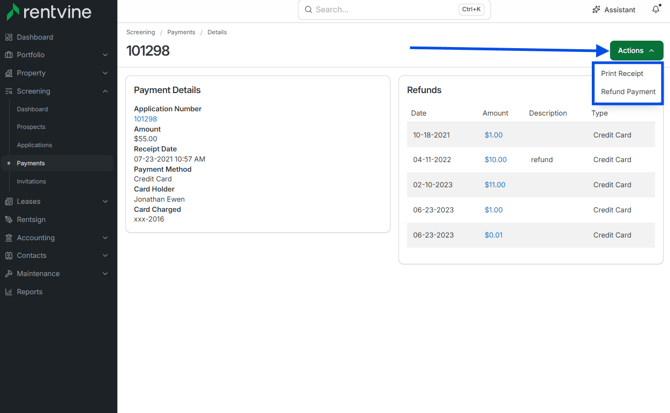Click the Type column header
Screen dimensions: 670x413
point(599,113)
